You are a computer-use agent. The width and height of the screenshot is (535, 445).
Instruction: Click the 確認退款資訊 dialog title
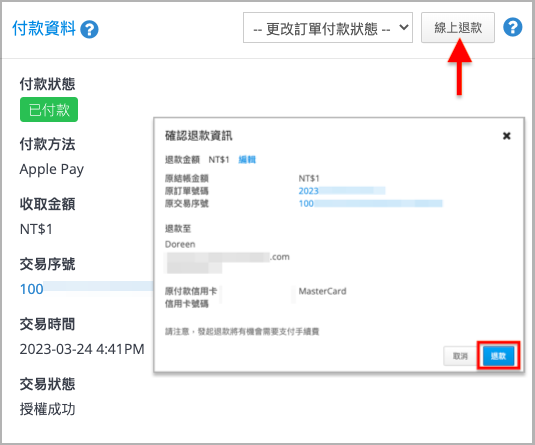pos(199,136)
